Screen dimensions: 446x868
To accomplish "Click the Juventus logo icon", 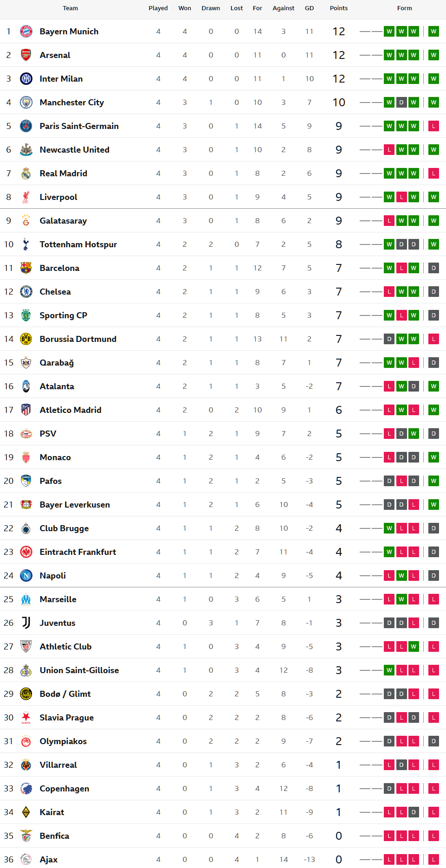I will pos(26,623).
